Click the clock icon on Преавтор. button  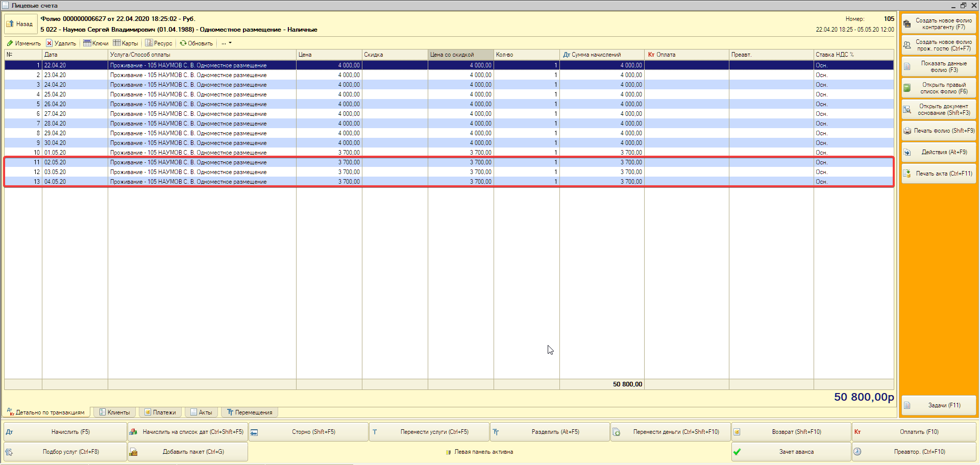857,452
